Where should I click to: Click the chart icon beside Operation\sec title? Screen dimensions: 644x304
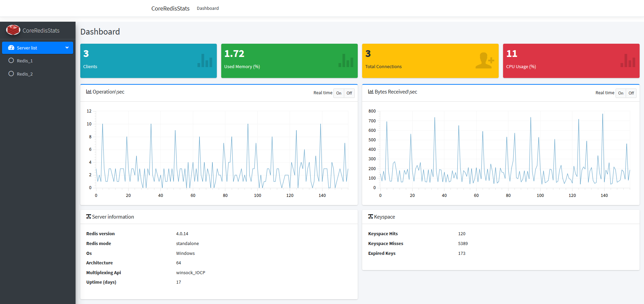click(x=89, y=92)
